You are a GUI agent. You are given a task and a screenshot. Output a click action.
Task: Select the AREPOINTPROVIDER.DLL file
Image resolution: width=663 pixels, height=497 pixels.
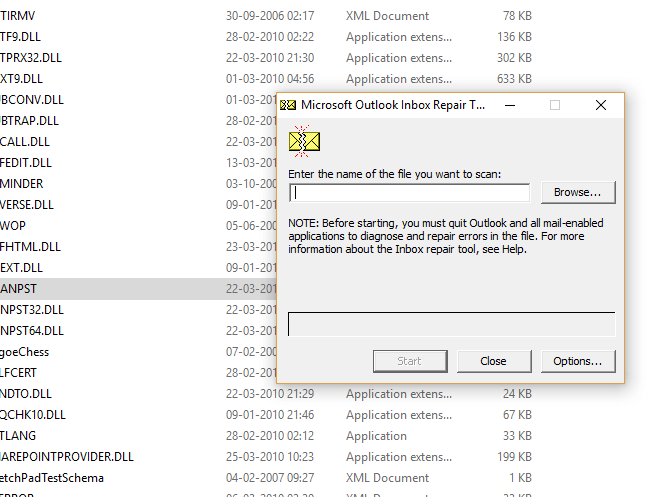tap(67, 457)
